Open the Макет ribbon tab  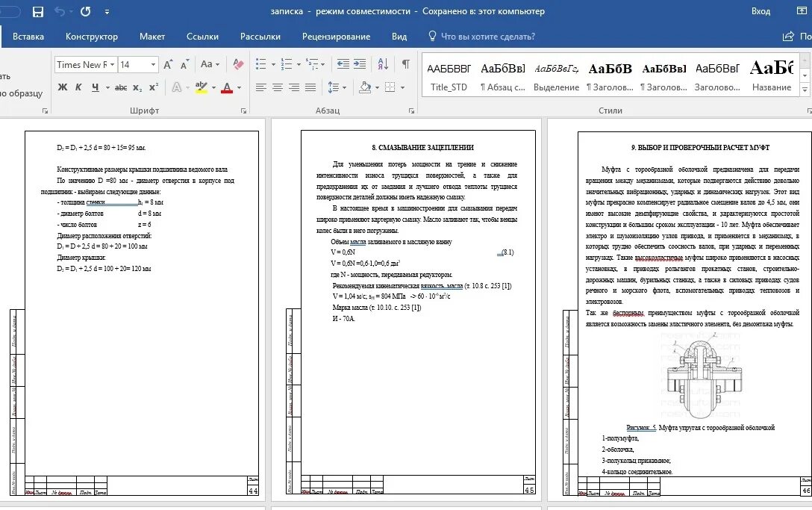point(152,37)
